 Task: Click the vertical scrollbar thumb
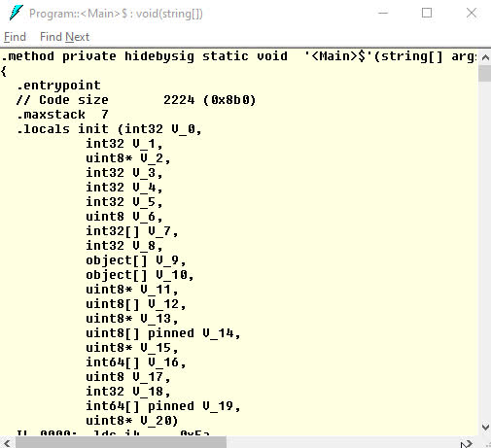(x=485, y=73)
